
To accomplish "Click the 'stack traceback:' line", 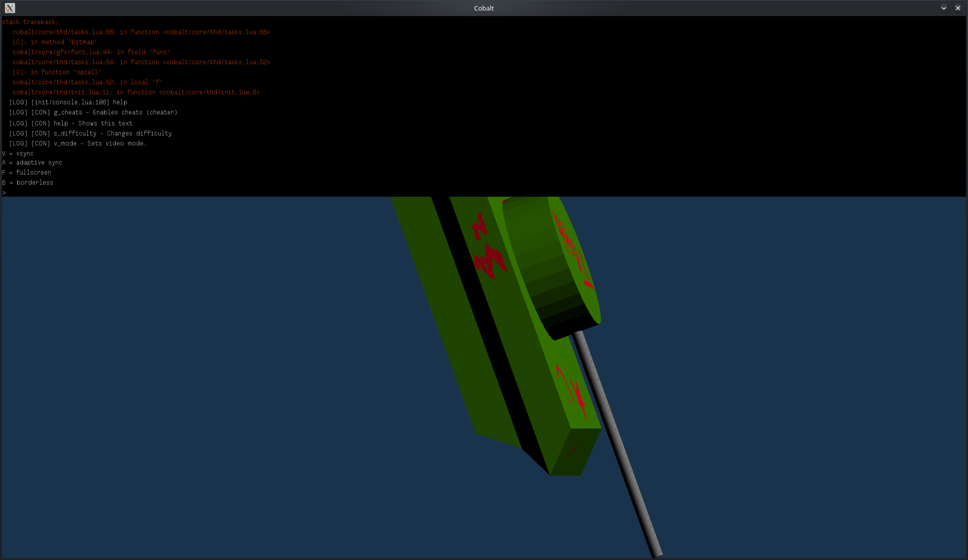I will pos(30,22).
